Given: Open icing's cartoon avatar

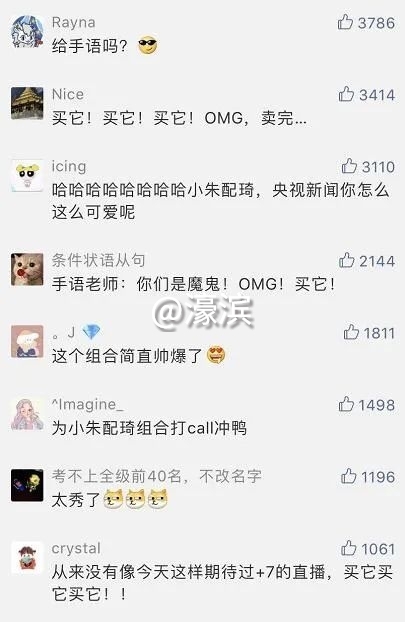Looking at the screenshot, I should [27, 175].
